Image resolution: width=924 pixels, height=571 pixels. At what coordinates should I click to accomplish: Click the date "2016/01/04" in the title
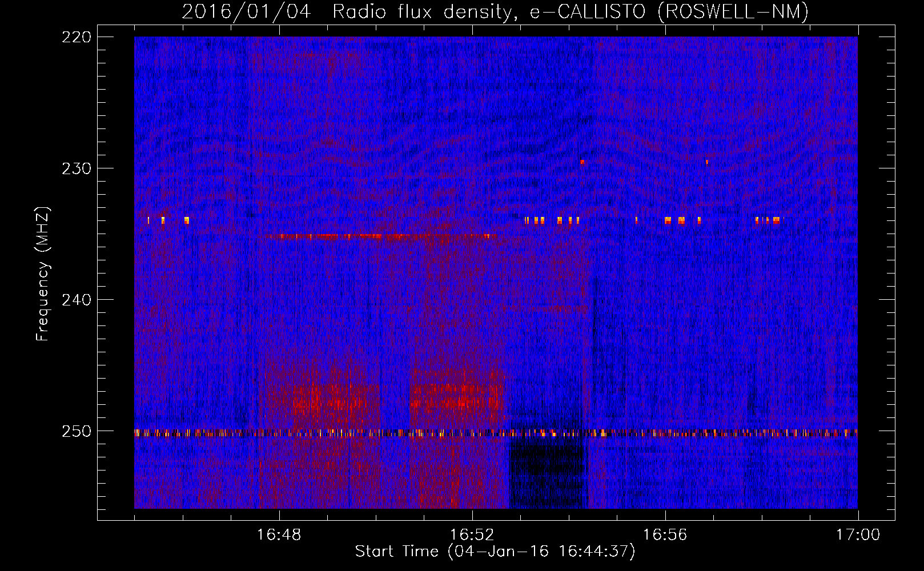pyautogui.click(x=247, y=11)
